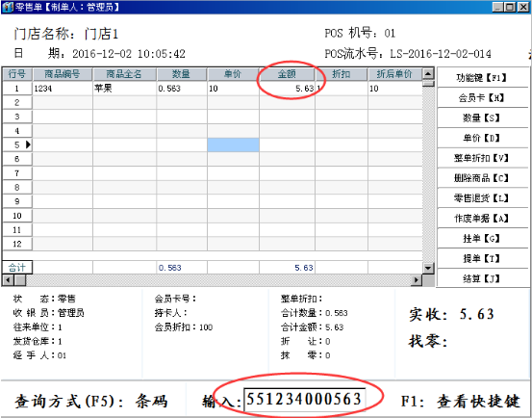Click the table scroll up arrow
The height and width of the screenshot is (418, 532).
[x=428, y=73]
